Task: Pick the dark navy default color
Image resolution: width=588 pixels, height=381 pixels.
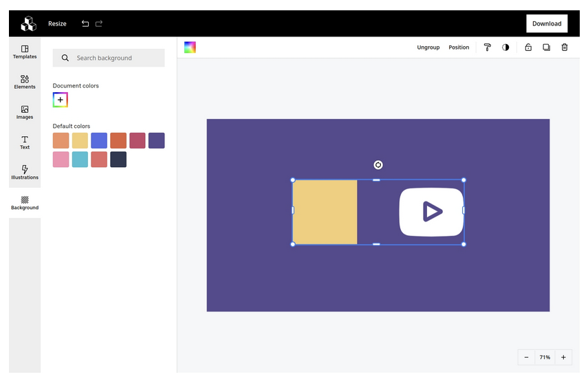Action: coord(118,160)
